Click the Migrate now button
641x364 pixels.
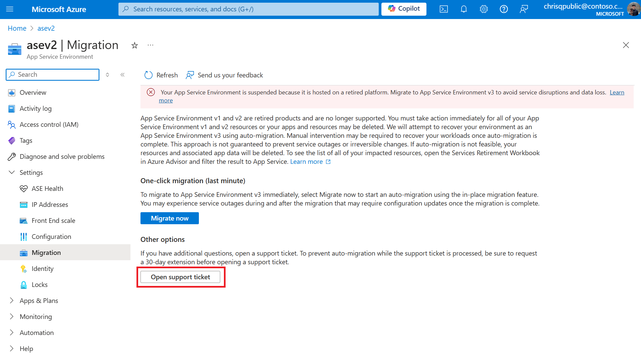click(x=170, y=218)
